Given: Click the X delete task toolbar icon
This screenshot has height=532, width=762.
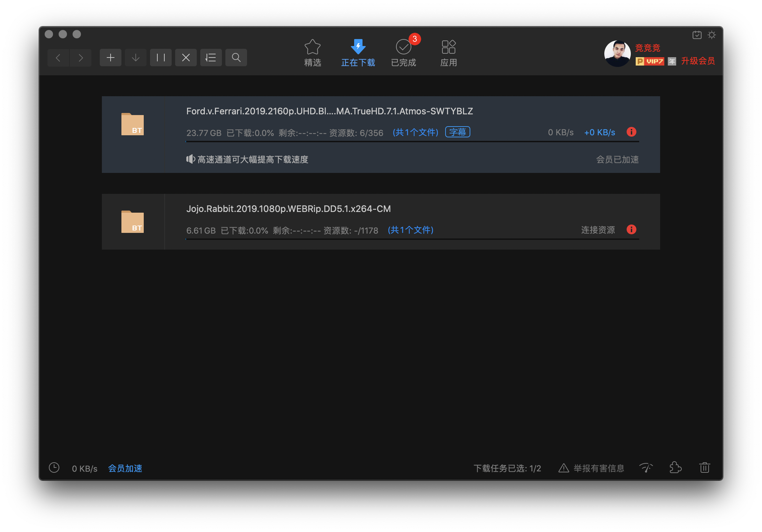Looking at the screenshot, I should [186, 58].
